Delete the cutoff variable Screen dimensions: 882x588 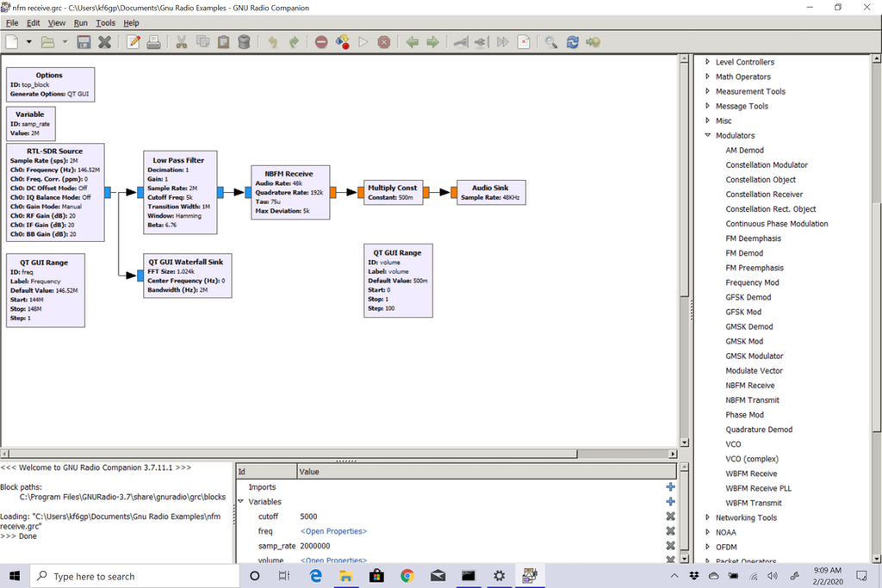pyautogui.click(x=670, y=516)
